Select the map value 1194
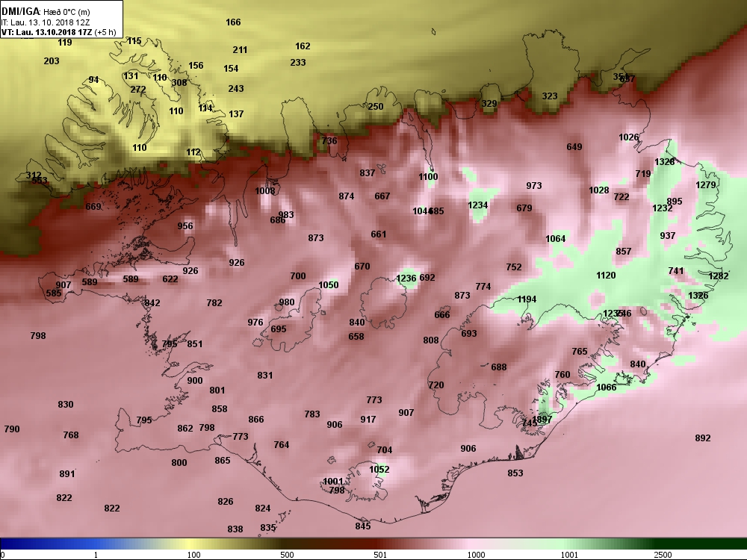The height and width of the screenshot is (560, 747). coord(527,299)
